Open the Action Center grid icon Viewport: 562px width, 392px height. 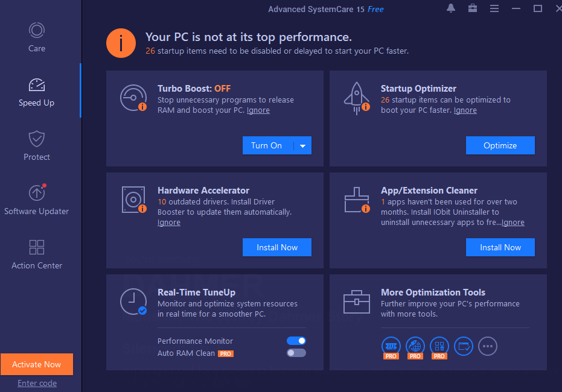click(x=37, y=247)
